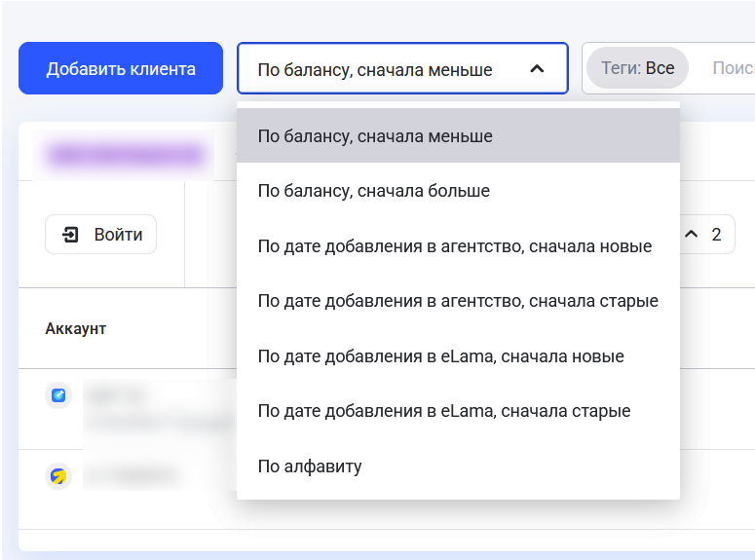Collapse the sorting dropdown via its chevron
This screenshot has height=560, width=755.
537,69
